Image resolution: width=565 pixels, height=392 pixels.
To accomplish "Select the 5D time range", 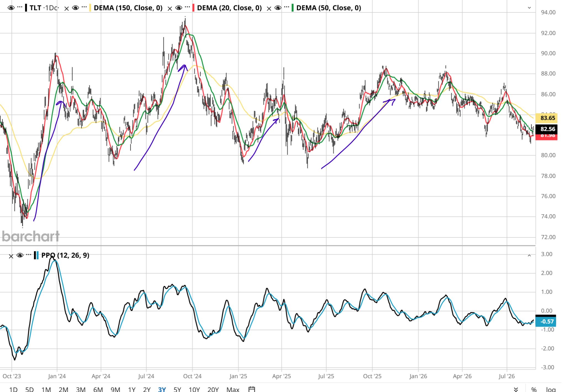I will pos(29,389).
